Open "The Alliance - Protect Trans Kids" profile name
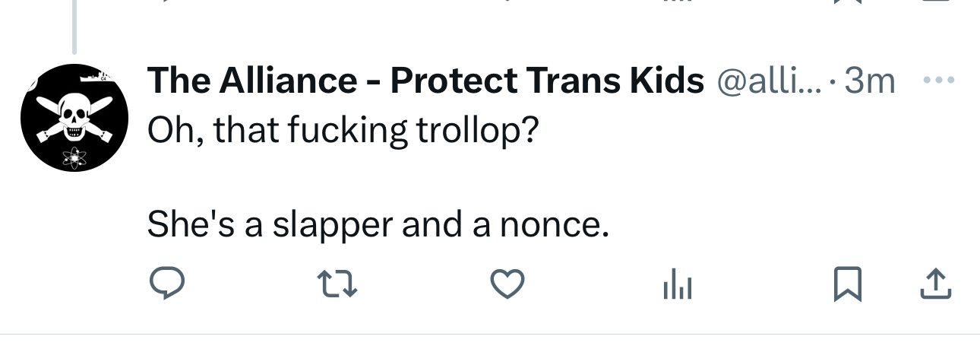 click(x=425, y=81)
